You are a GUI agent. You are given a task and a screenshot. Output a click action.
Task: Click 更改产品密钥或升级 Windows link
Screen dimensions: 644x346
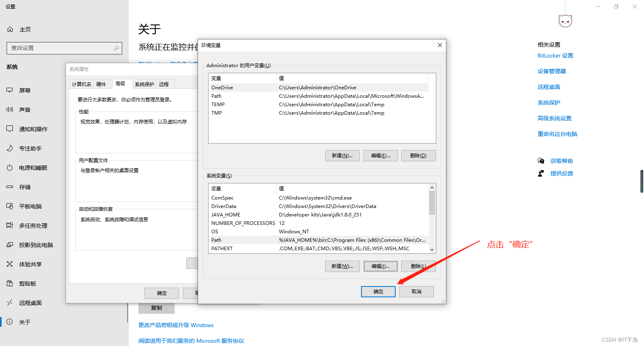pyautogui.click(x=176, y=325)
